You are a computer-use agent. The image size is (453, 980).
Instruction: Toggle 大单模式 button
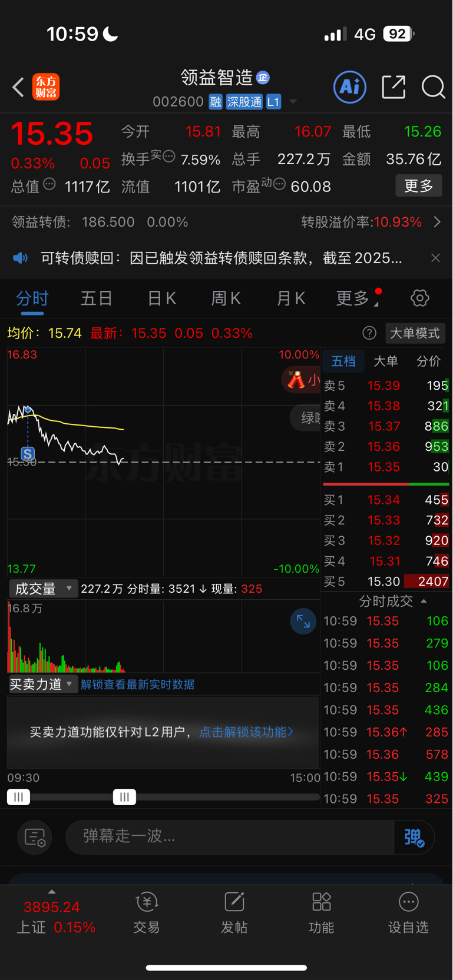415,333
